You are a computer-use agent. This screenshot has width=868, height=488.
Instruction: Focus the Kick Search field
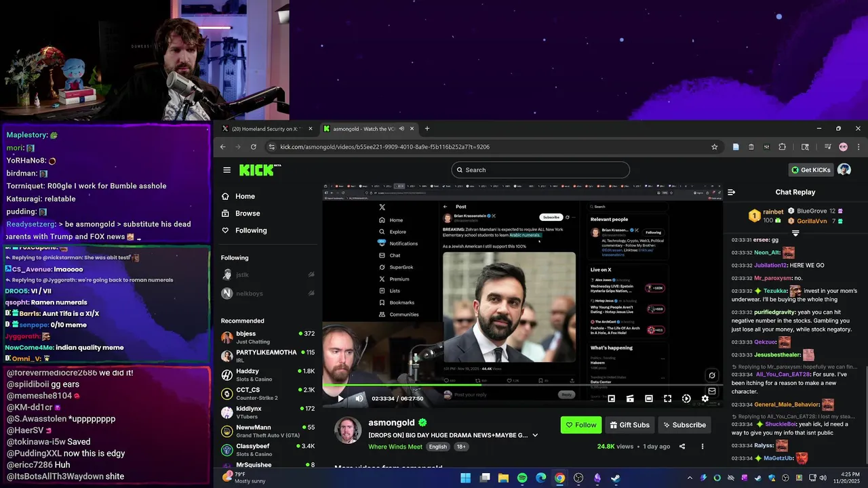pos(540,170)
